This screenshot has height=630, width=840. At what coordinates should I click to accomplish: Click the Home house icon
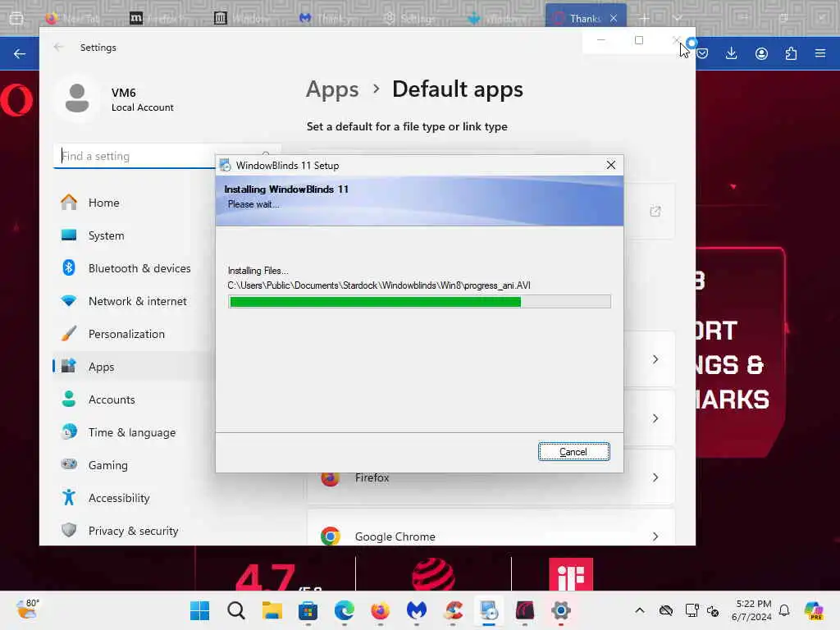pos(69,202)
